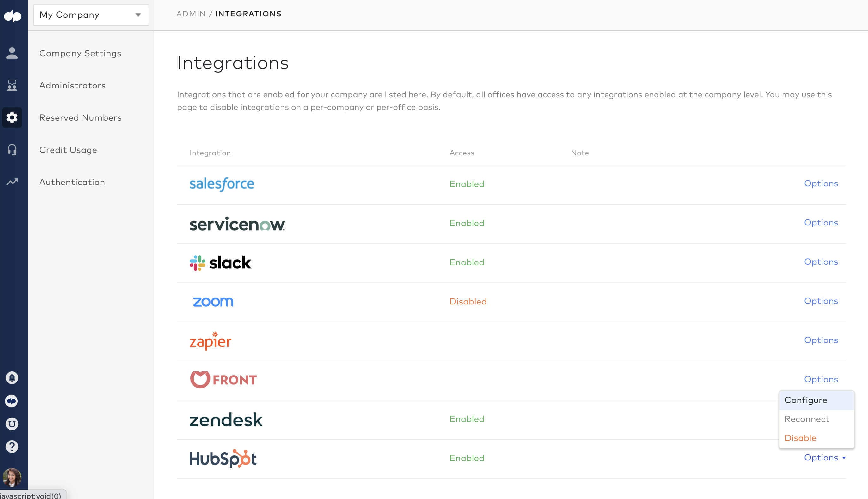This screenshot has width=868, height=499.
Task: Click the Front logo
Action: pos(223,380)
